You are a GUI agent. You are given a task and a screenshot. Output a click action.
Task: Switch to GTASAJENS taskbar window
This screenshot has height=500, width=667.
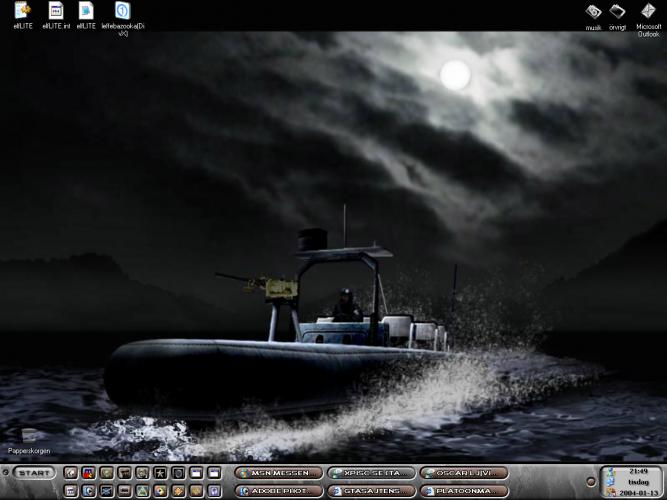point(371,491)
